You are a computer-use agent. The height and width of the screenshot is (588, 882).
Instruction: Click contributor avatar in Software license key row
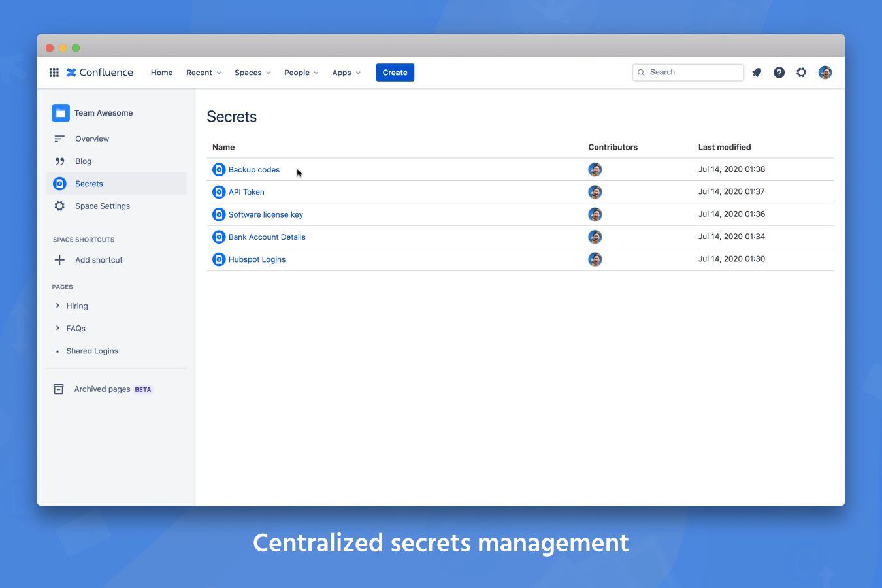595,214
